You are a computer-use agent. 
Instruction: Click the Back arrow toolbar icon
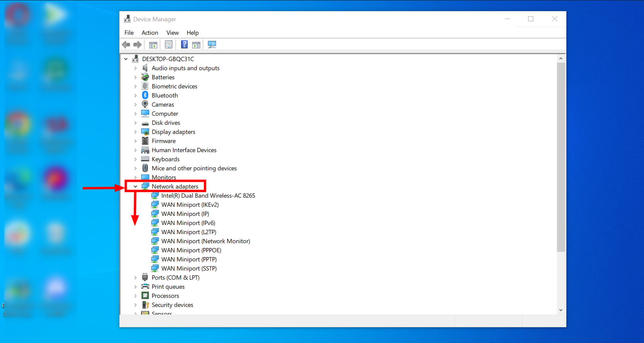tap(126, 45)
